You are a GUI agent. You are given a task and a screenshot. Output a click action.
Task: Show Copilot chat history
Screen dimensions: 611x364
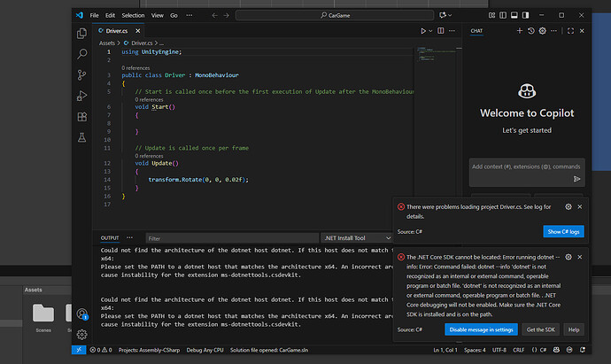pyautogui.click(x=531, y=31)
